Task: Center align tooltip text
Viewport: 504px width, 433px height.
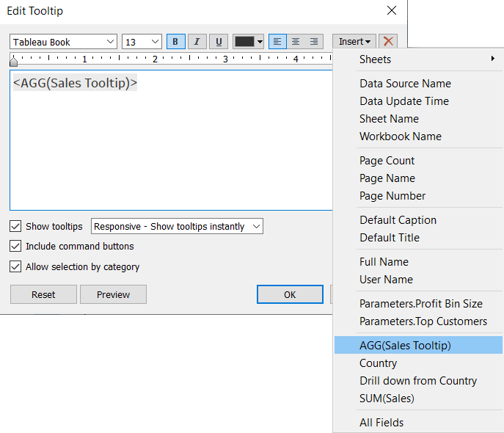Action: [296, 42]
